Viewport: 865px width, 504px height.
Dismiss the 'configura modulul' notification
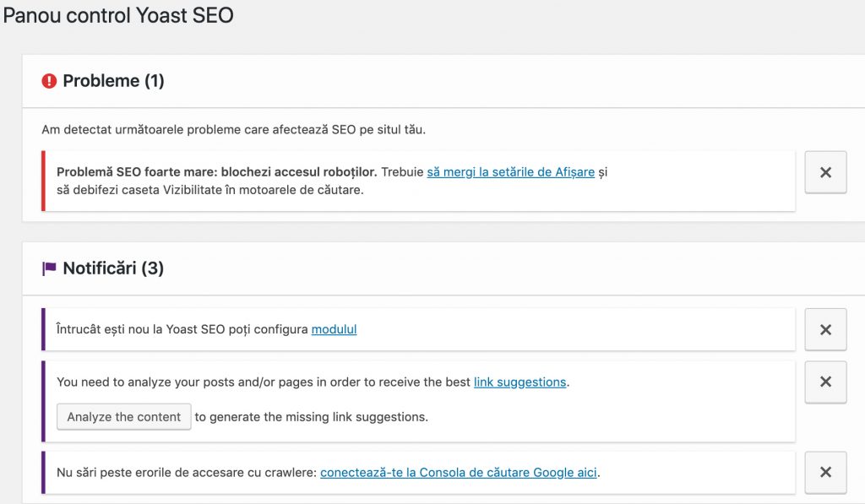(825, 329)
